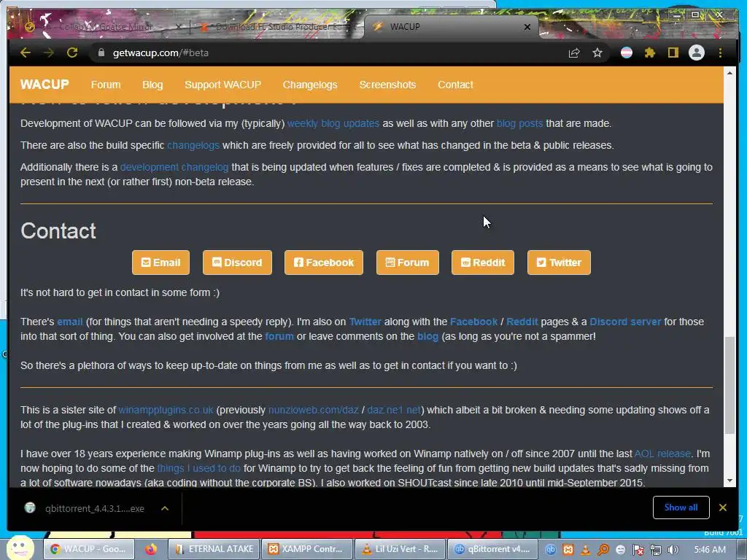Click the volume speaker tray icon
747x560 pixels.
click(x=673, y=550)
